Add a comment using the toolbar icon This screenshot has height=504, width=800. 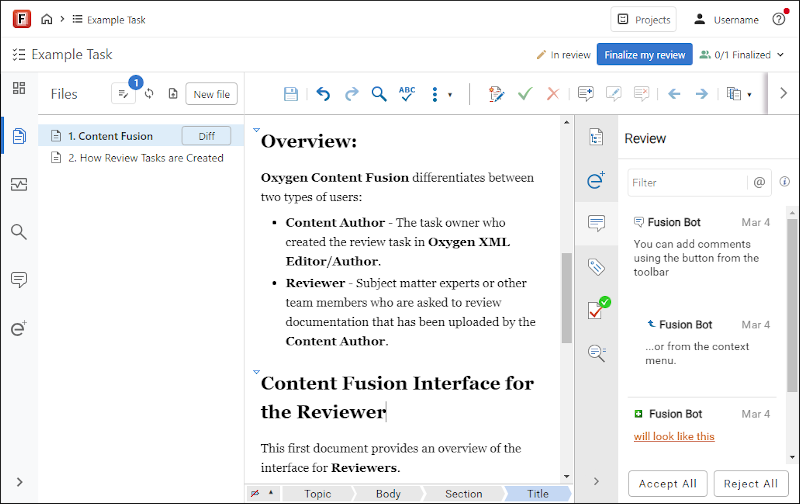tap(586, 94)
